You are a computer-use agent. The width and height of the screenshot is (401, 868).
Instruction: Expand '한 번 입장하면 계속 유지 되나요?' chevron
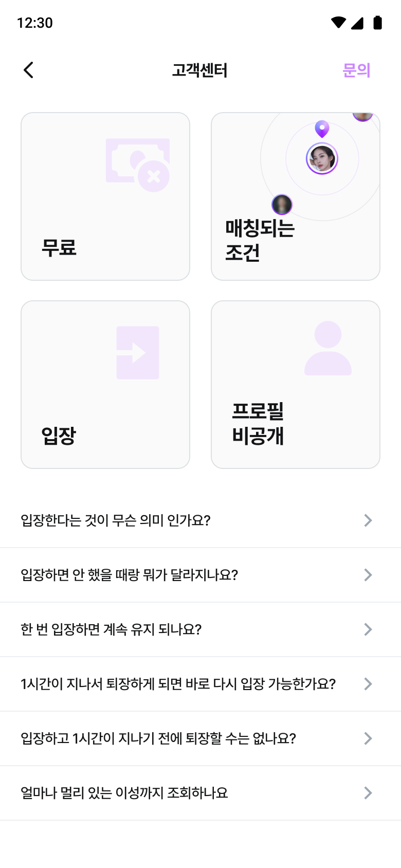pyautogui.click(x=368, y=629)
